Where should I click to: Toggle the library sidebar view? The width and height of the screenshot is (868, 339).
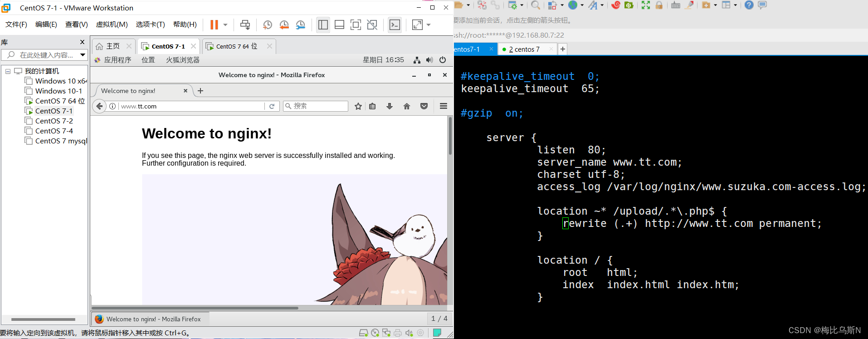pyautogui.click(x=323, y=25)
